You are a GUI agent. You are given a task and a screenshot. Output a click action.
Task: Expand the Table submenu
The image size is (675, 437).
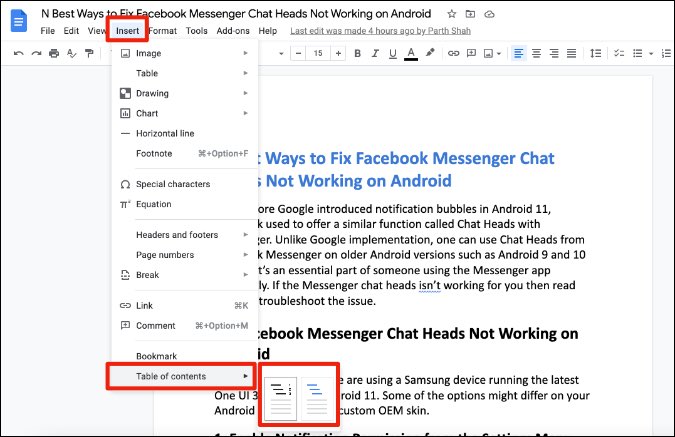click(184, 73)
